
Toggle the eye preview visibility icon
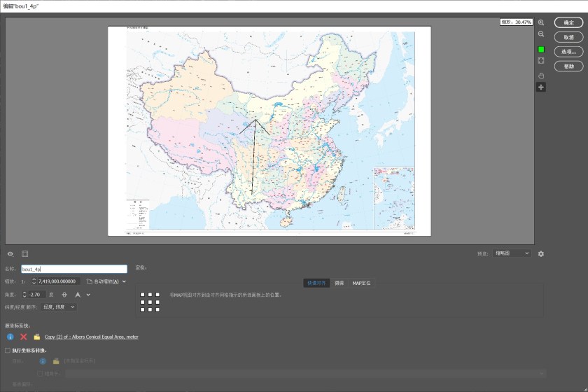click(10, 253)
